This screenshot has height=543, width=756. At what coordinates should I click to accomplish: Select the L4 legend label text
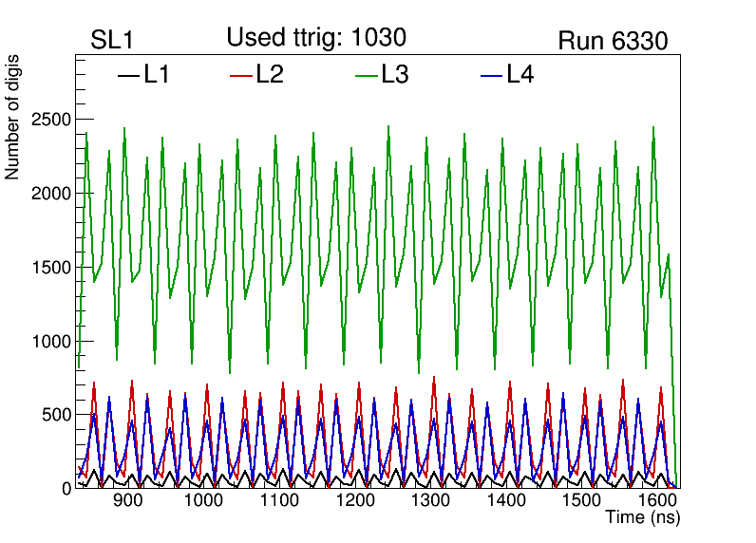click(x=520, y=75)
